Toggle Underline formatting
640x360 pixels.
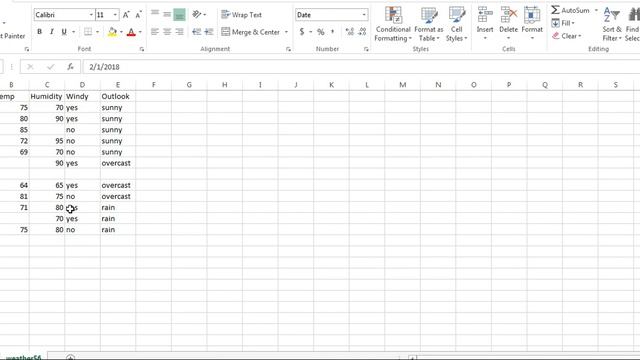(64, 32)
